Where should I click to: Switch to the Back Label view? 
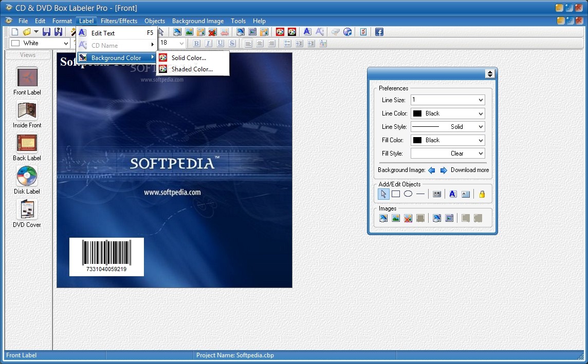click(x=27, y=147)
